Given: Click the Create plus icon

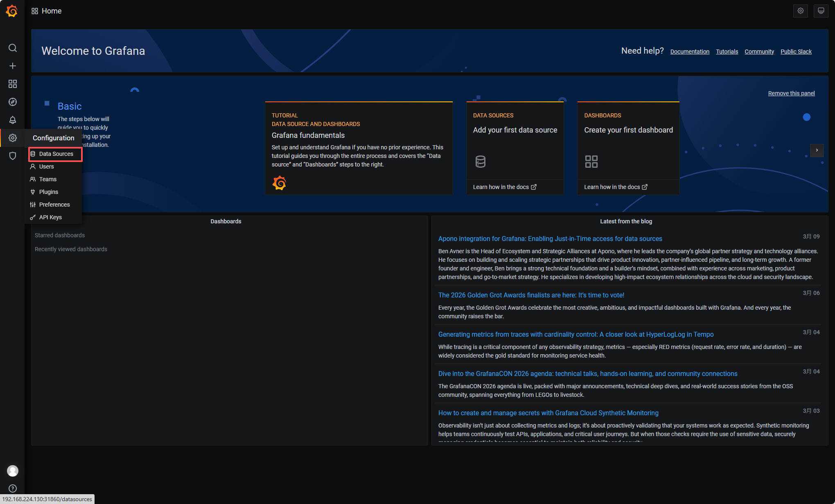Looking at the screenshot, I should pos(13,66).
